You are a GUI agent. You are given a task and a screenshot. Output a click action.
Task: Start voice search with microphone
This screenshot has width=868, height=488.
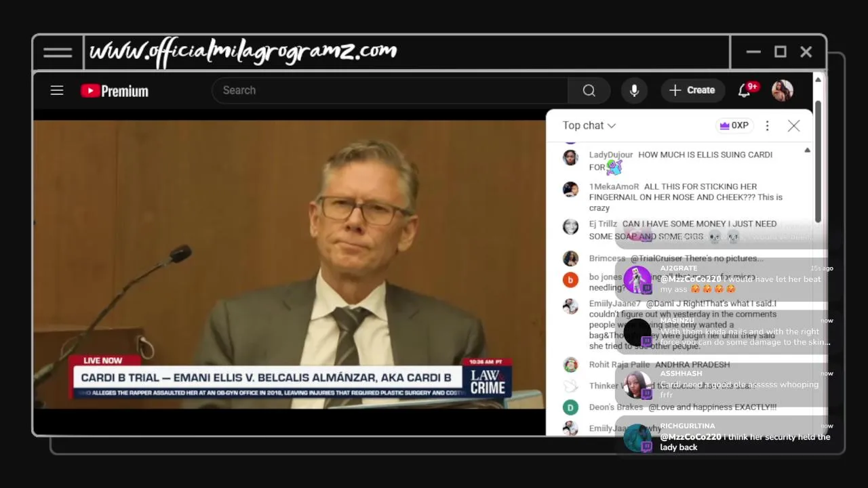[x=634, y=90]
